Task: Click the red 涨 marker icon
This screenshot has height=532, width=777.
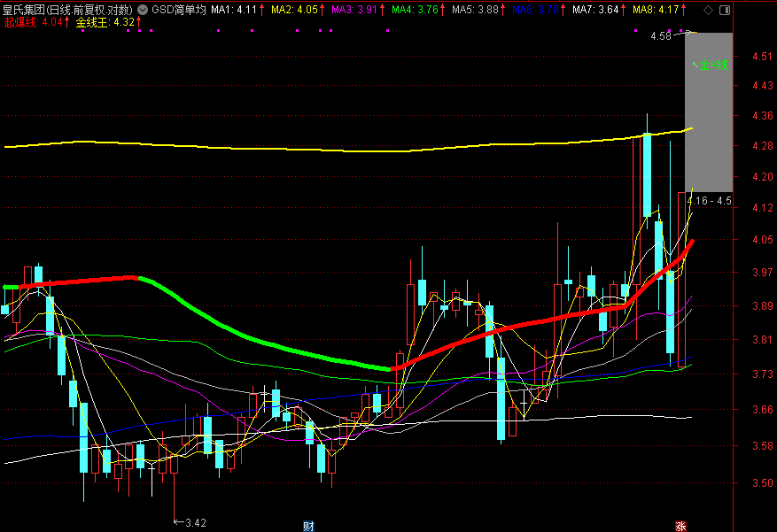Action: [x=680, y=526]
